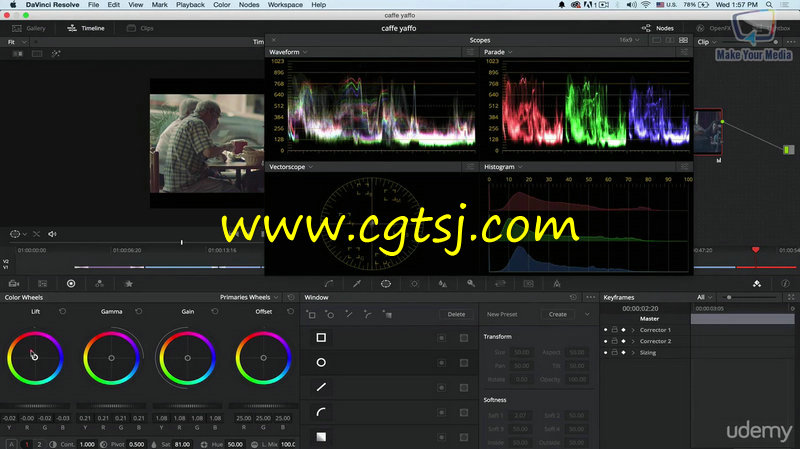Open the Workspace menu
Screen dimensions: 800x449
coord(285,5)
